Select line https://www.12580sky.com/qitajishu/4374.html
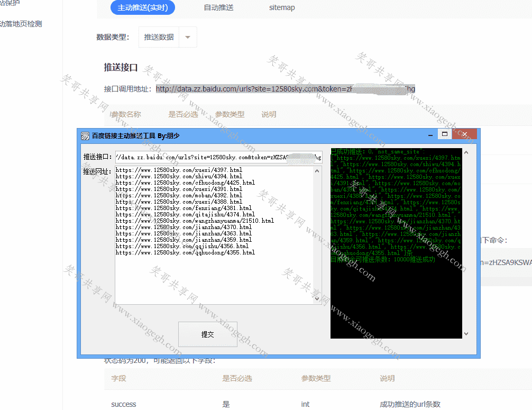 (185, 214)
